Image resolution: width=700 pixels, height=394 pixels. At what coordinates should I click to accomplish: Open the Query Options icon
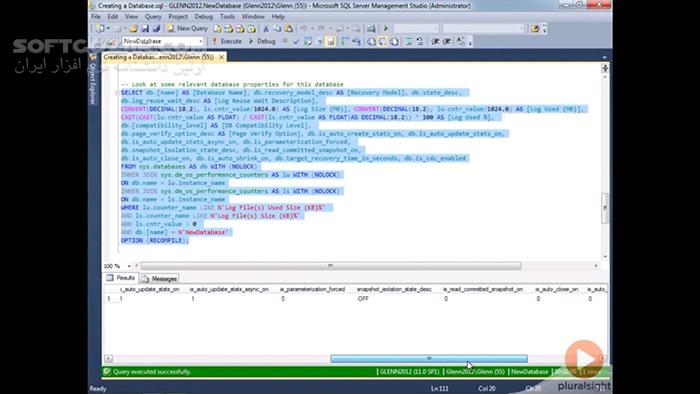pos(319,41)
